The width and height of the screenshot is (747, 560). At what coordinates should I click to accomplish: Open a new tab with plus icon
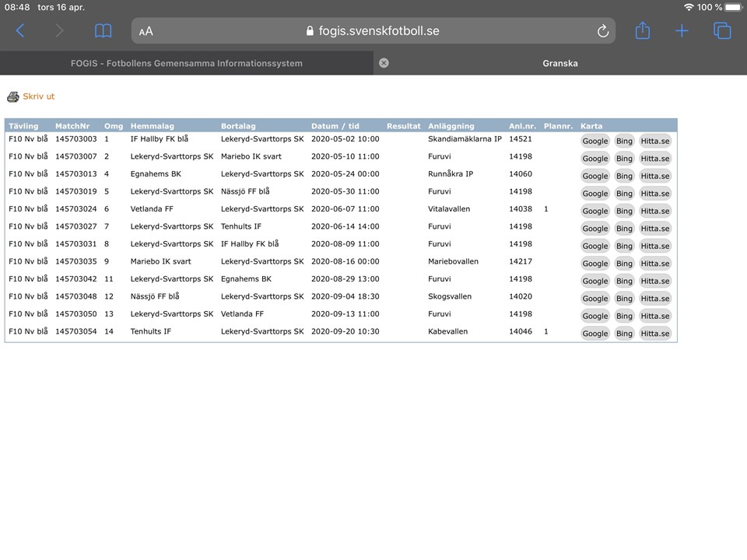682,31
